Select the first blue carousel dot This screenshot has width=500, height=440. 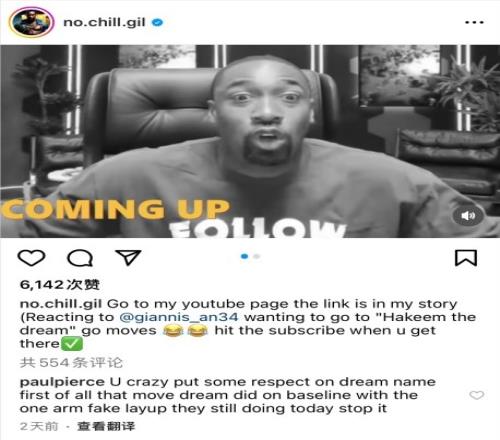click(x=245, y=256)
